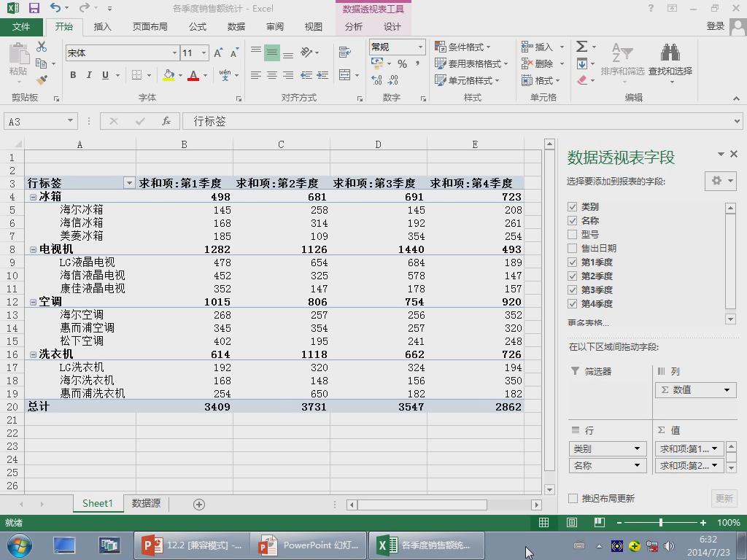
Task: Click the Format Painter brush icon
Action: click(42, 79)
